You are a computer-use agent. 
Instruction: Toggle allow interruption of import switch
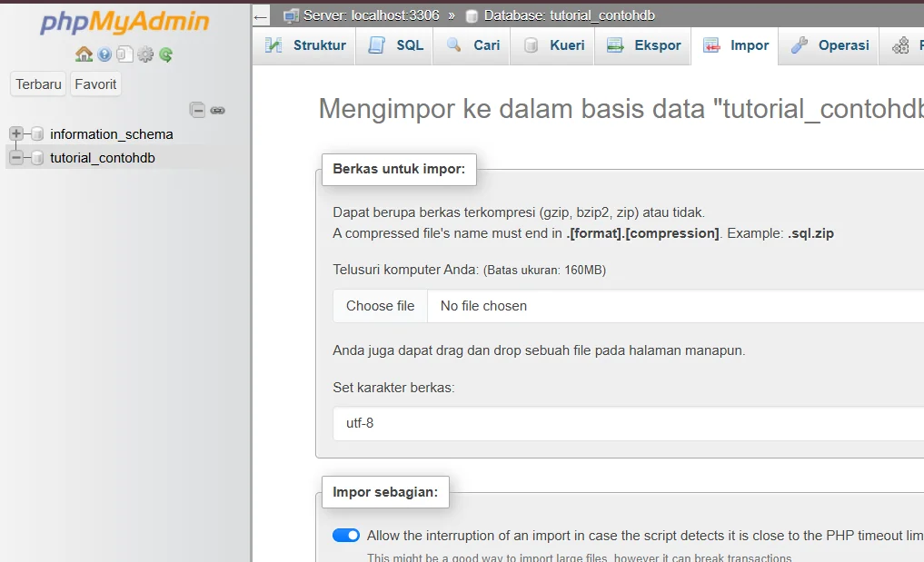346,535
